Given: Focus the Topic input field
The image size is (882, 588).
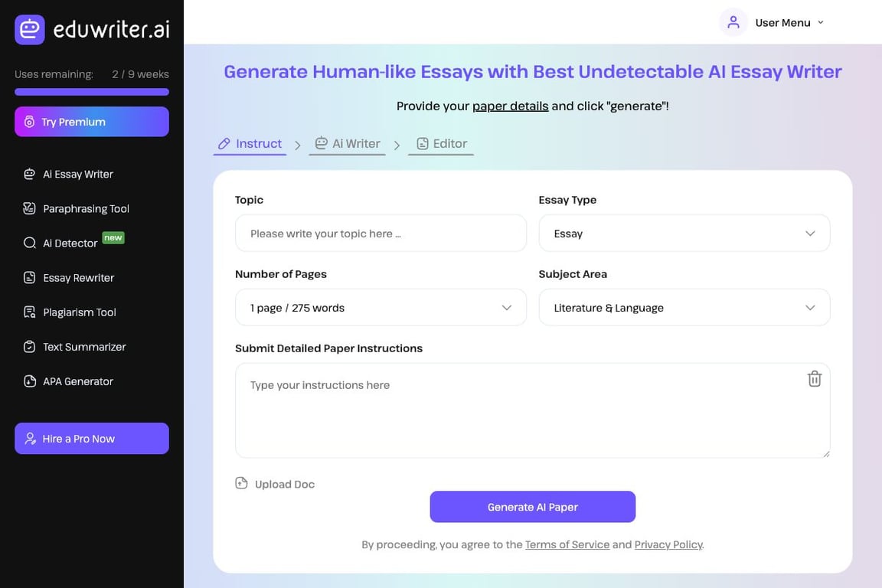Looking at the screenshot, I should pos(381,234).
